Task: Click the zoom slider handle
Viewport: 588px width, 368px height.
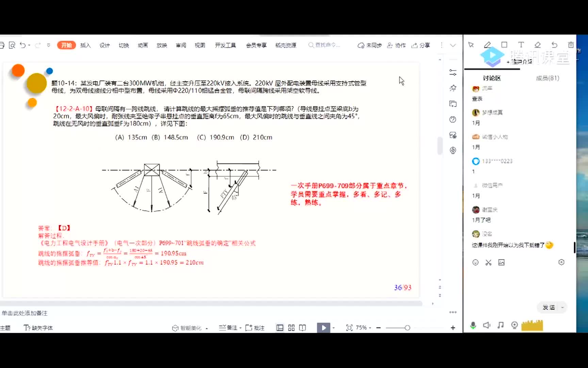Action: (407, 328)
